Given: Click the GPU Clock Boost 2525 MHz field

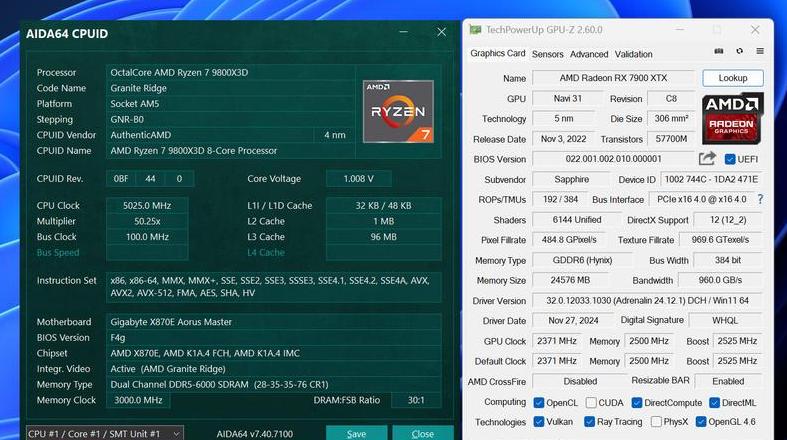Looking at the screenshot, I should [737, 341].
